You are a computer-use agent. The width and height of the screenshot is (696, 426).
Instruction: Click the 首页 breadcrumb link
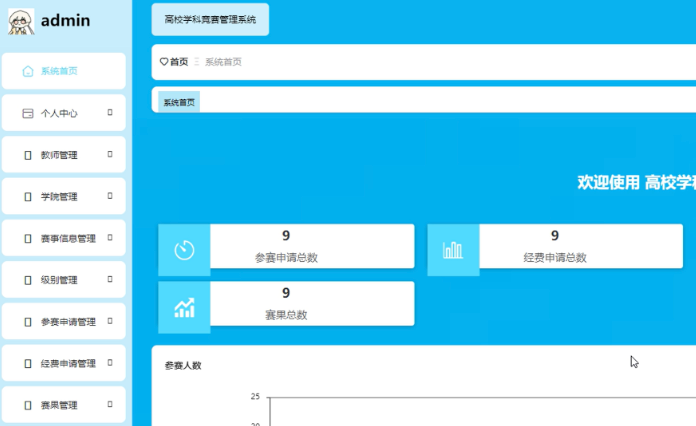coord(179,62)
